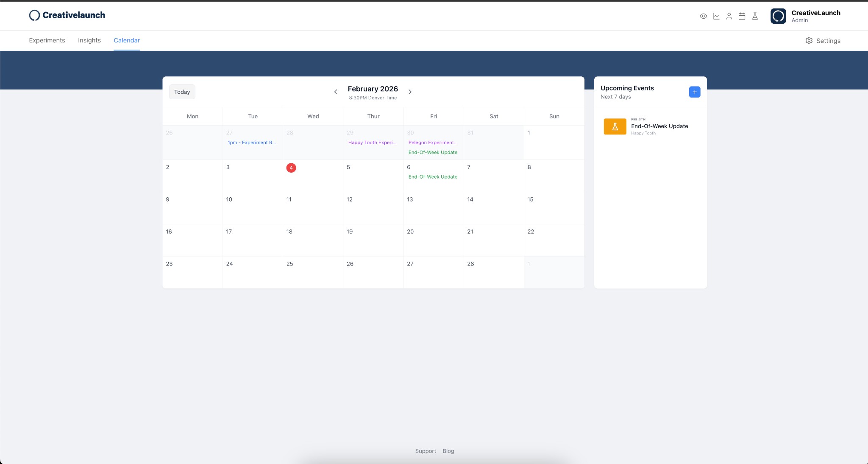Click the Creativelaunch logo icon
868x464 pixels.
coord(34,15)
